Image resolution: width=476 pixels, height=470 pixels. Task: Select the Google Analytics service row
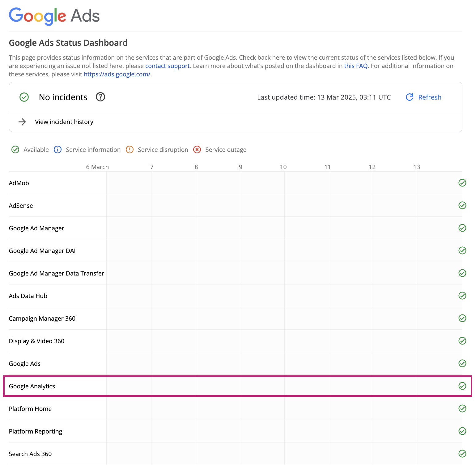point(32,386)
